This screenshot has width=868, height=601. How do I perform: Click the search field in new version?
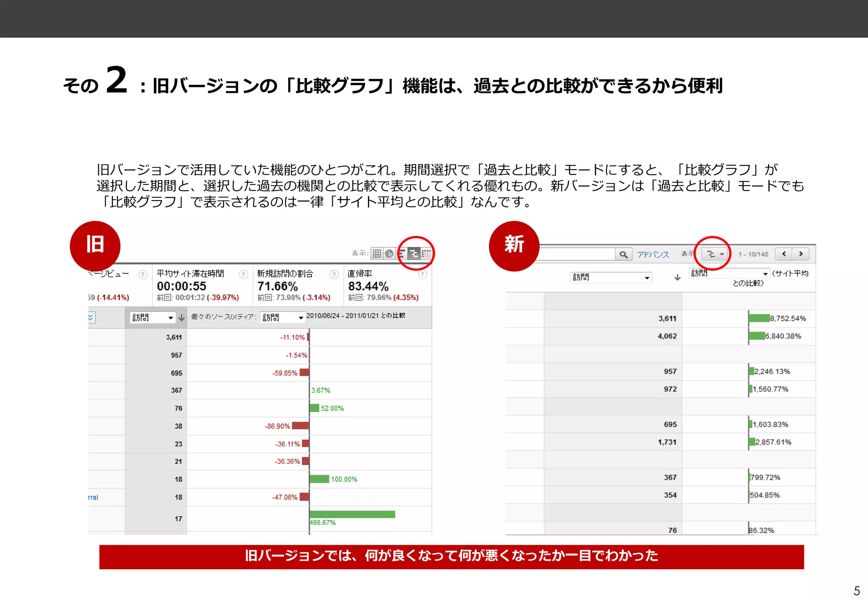tap(577, 254)
